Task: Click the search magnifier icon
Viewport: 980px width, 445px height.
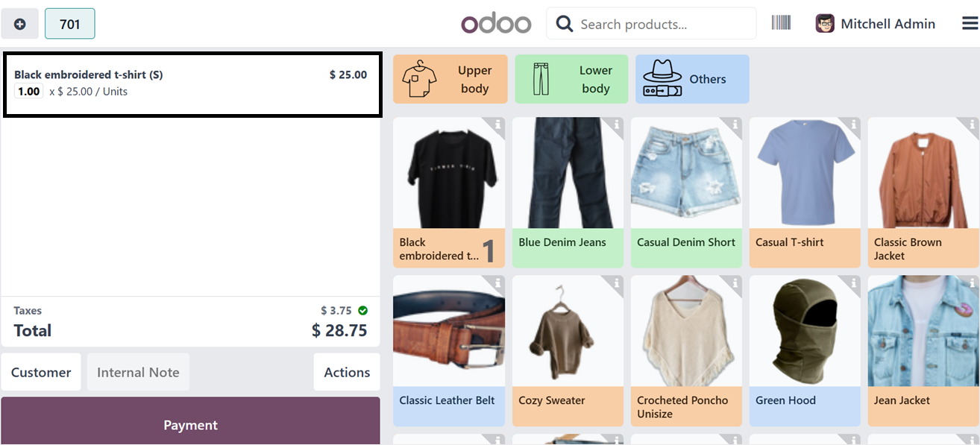Action: click(565, 25)
